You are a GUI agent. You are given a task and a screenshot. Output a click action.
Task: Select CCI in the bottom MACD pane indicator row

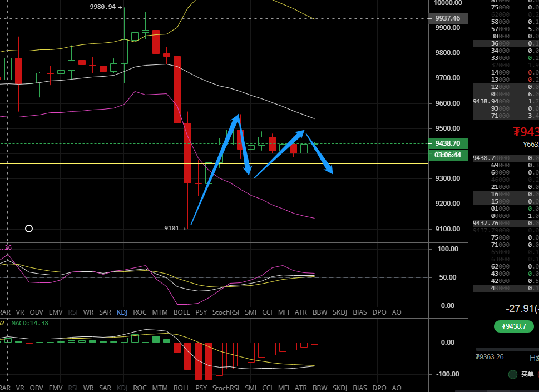point(267,388)
